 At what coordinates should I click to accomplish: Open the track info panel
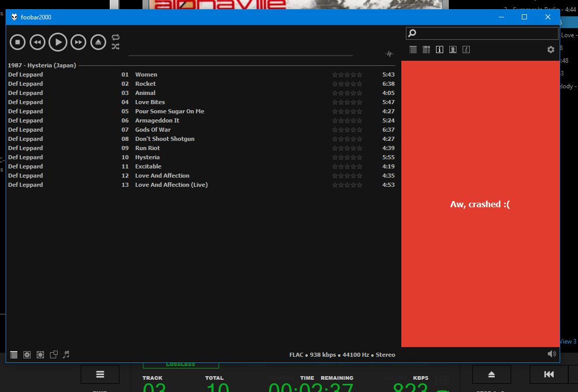tap(440, 50)
